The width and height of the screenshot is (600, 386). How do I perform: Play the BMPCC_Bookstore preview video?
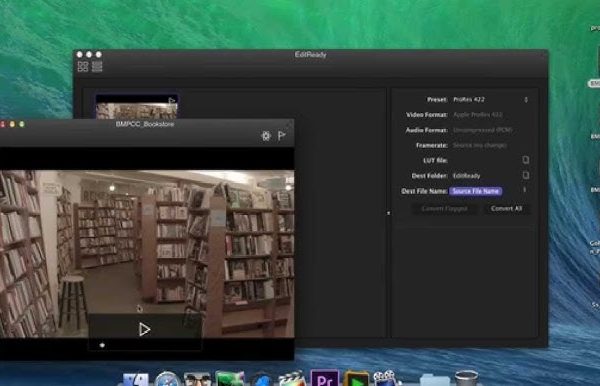(144, 329)
